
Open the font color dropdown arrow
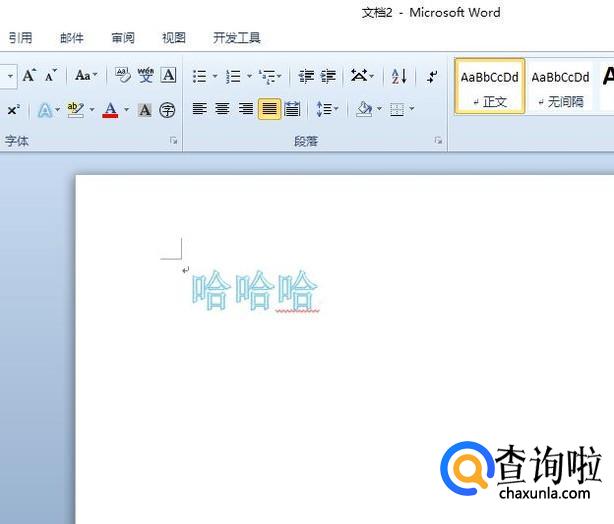tap(126, 110)
